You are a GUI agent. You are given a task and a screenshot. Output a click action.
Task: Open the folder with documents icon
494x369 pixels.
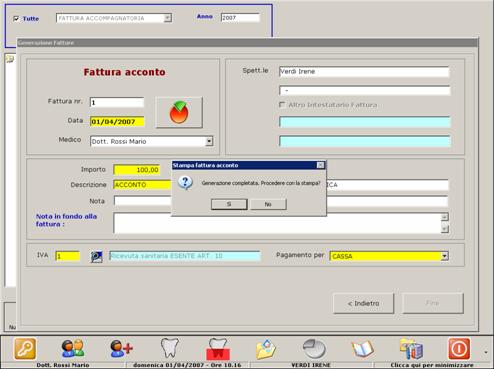click(x=266, y=349)
